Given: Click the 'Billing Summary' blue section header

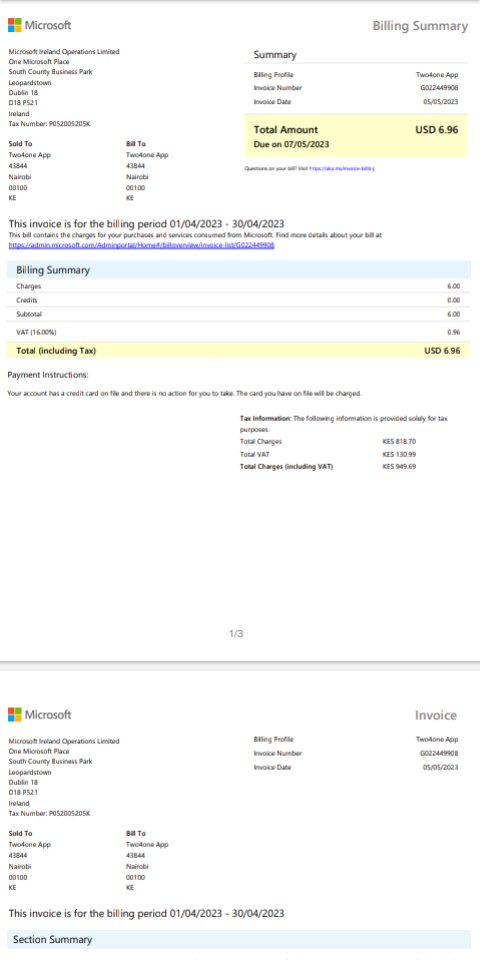Looking at the screenshot, I should pos(239,270).
